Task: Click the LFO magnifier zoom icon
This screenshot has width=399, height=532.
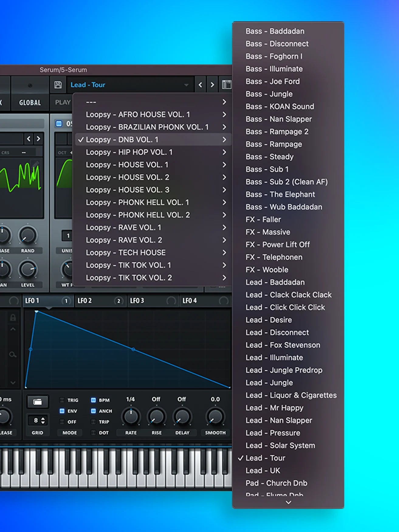Action: point(13,354)
